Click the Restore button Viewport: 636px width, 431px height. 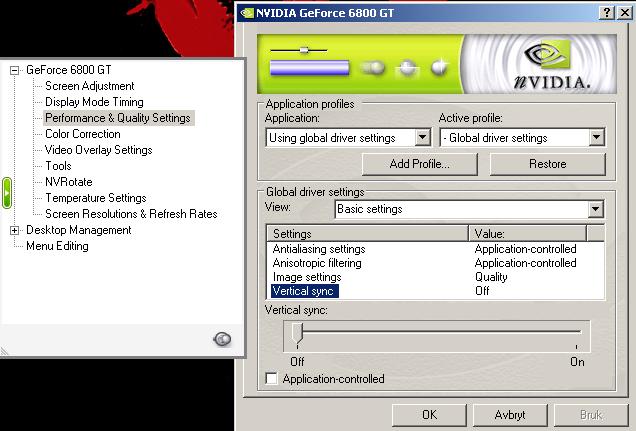(x=548, y=164)
